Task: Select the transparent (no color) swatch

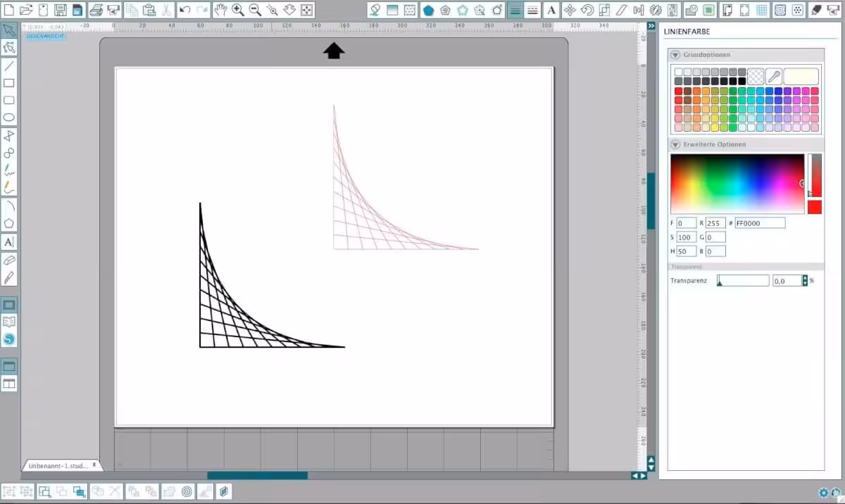Action: click(x=756, y=76)
